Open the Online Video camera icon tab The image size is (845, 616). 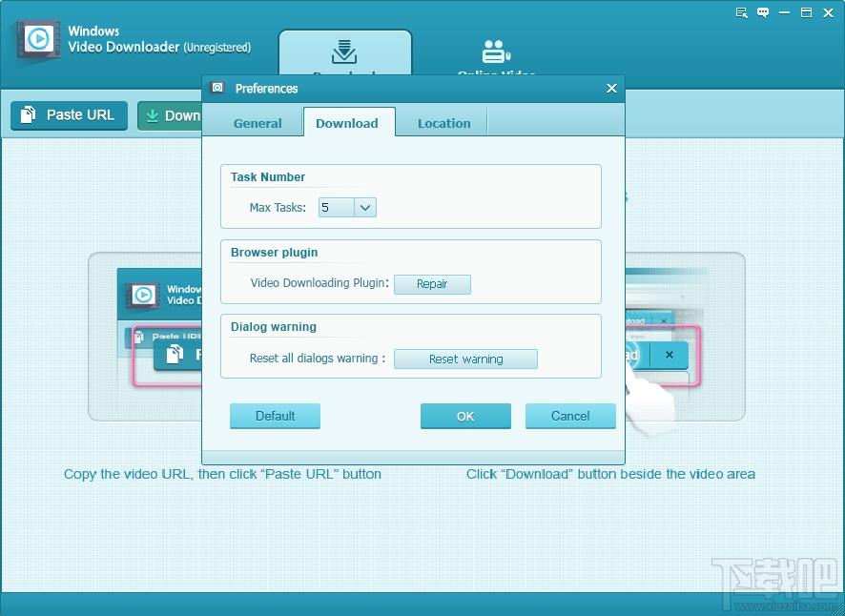pos(496,51)
